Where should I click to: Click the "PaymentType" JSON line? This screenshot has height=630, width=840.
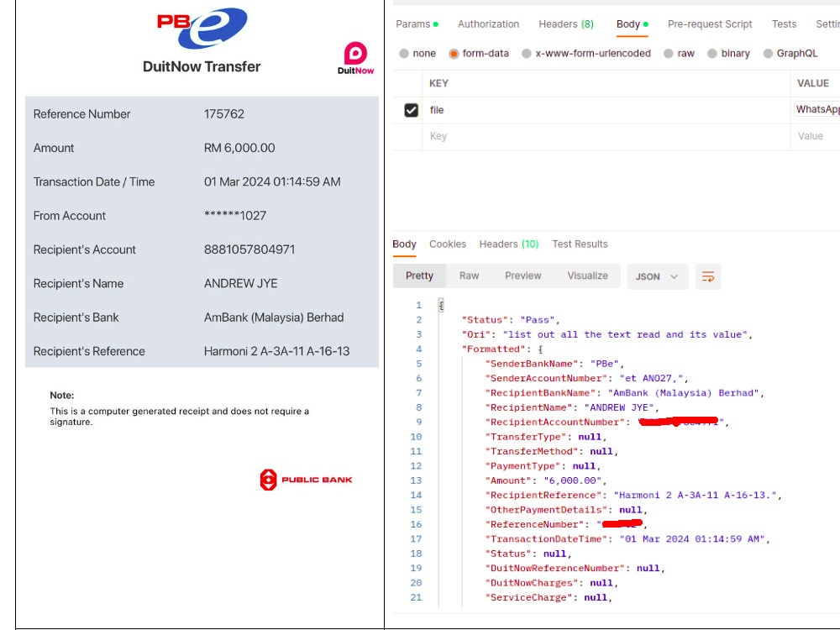click(543, 466)
